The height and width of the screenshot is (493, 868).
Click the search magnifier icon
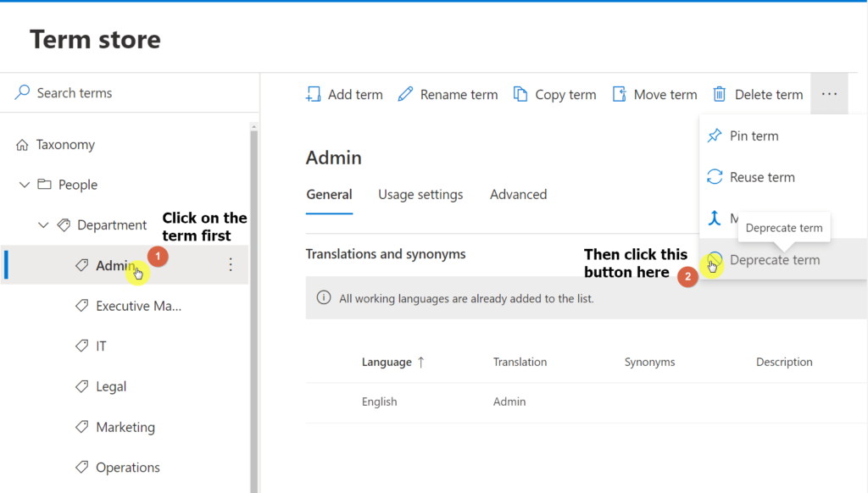point(22,92)
